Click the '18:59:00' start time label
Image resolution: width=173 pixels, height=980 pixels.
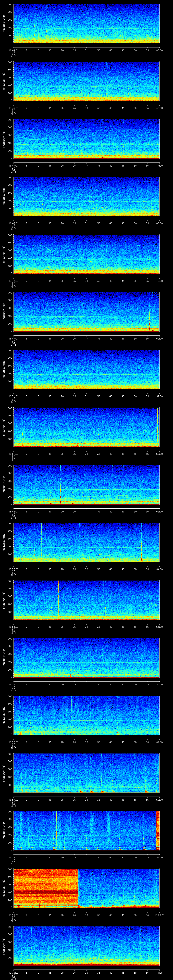[13, 915]
